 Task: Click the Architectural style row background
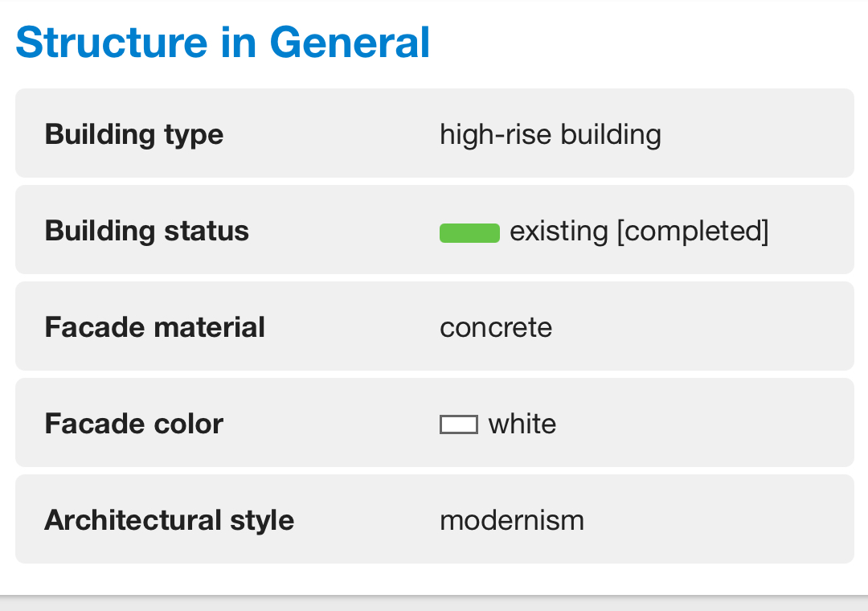coord(435,519)
